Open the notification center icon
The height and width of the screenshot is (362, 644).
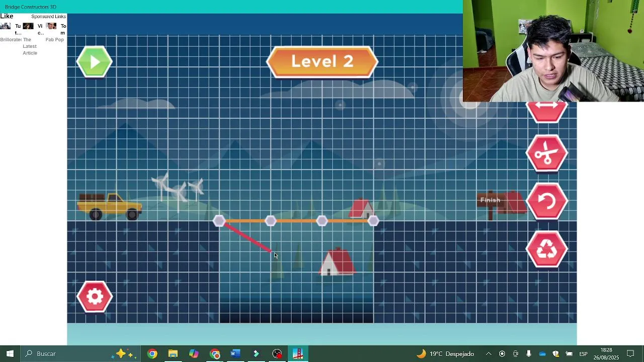point(630,354)
